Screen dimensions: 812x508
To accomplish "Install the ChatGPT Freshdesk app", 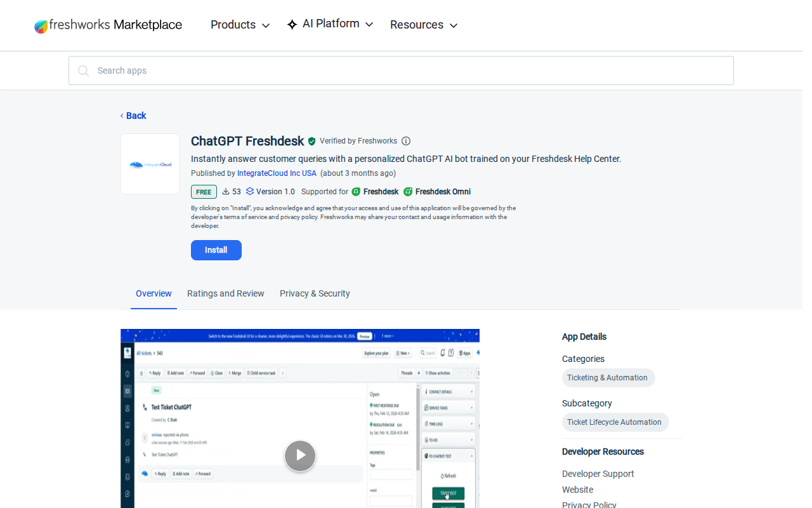I will [x=216, y=250].
